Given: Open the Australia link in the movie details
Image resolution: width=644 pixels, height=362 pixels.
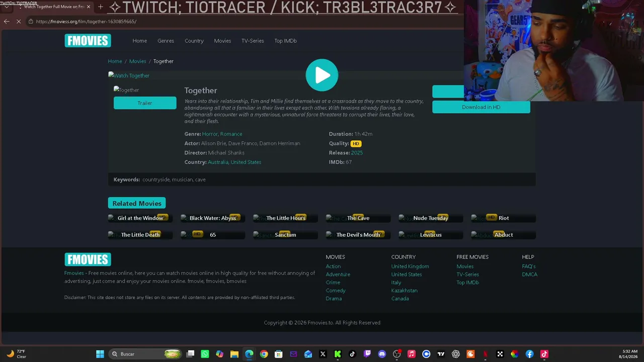Looking at the screenshot, I should pyautogui.click(x=218, y=162).
